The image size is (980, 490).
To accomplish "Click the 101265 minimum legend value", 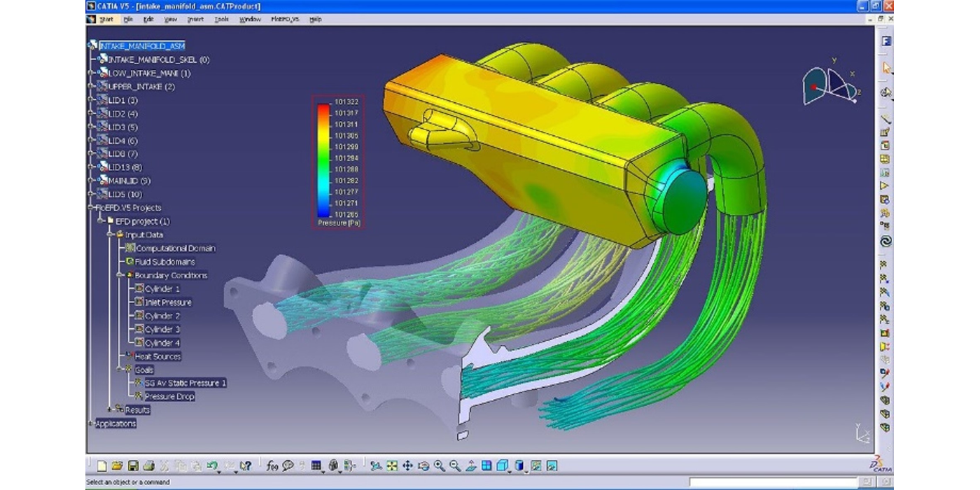I will click(346, 213).
